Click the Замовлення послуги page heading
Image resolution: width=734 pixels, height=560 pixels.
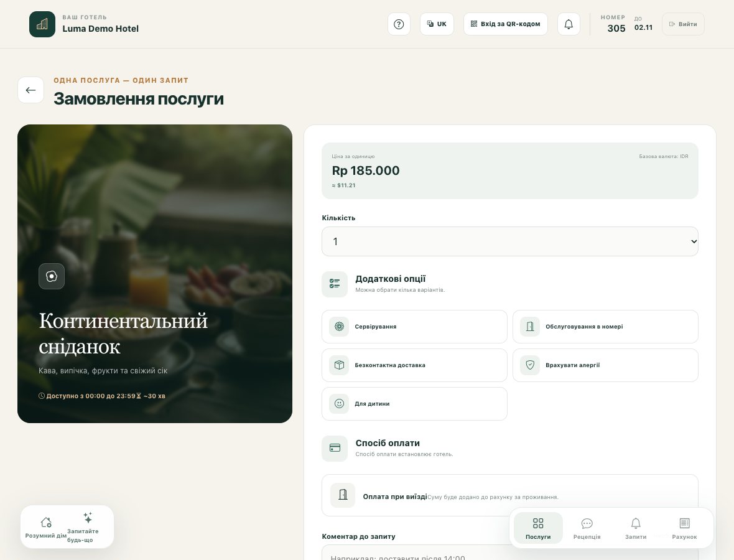click(x=139, y=99)
